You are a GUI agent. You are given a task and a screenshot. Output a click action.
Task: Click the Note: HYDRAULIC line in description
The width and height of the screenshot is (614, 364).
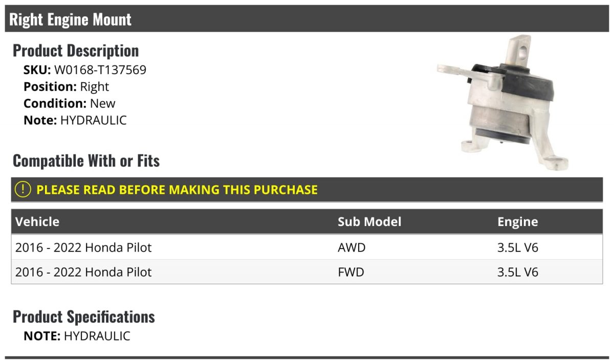coord(75,120)
